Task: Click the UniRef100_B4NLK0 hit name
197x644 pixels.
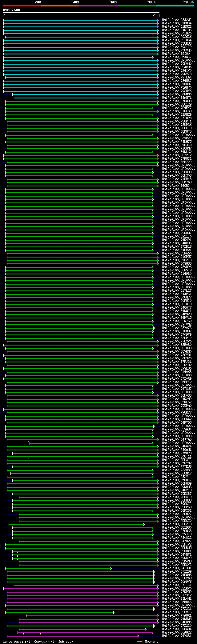Action: pos(177,152)
